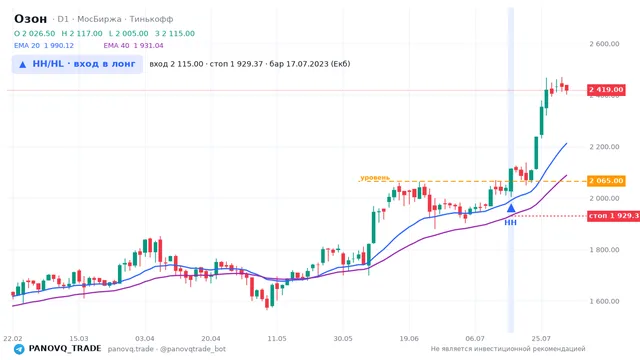The width and height of the screenshot is (640, 360).
Task: Click the red stop 1 929.37 label
Action: pyautogui.click(x=613, y=216)
